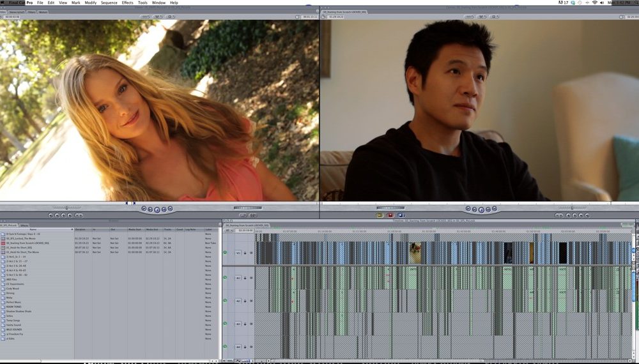The width and height of the screenshot is (639, 364).
Task: Switch to the Effects tab in Browser
Action: [x=24, y=225]
